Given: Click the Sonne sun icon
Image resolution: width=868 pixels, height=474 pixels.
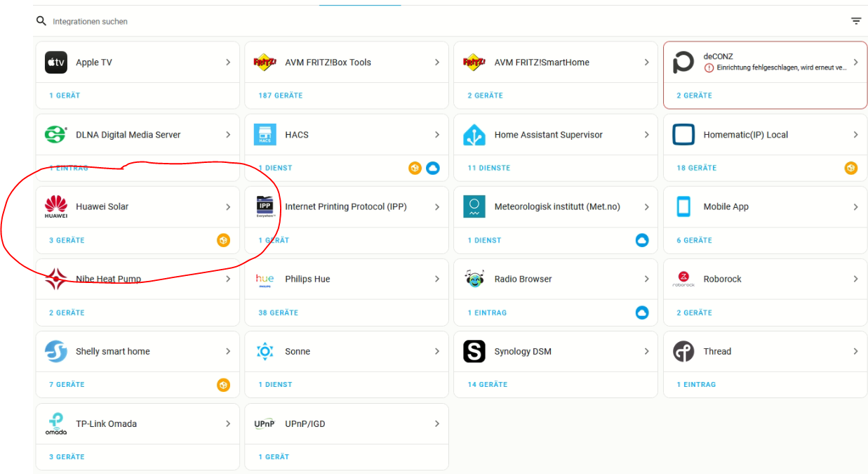Looking at the screenshot, I should tap(265, 352).
